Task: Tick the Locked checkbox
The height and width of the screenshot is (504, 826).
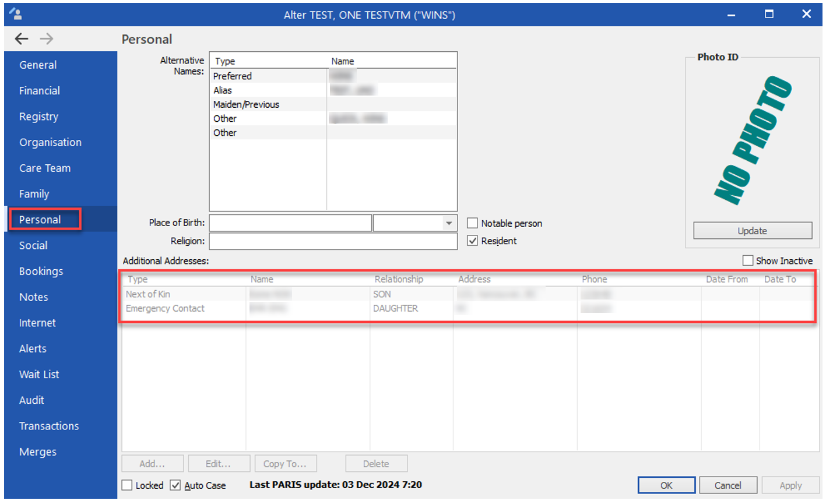Action: click(x=127, y=485)
